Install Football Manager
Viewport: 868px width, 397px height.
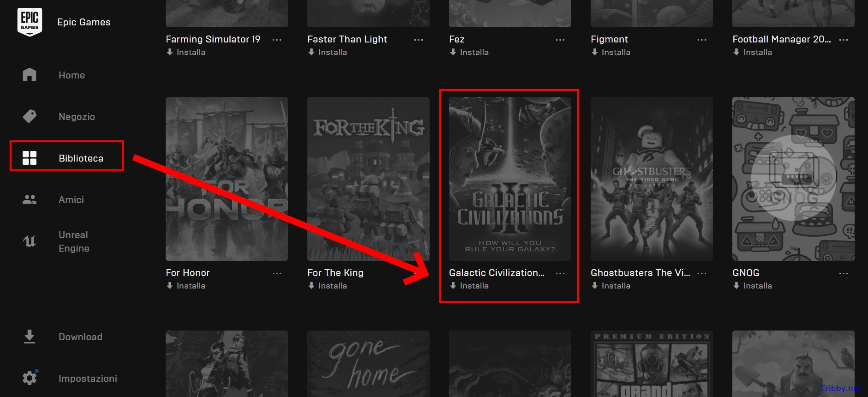(753, 52)
